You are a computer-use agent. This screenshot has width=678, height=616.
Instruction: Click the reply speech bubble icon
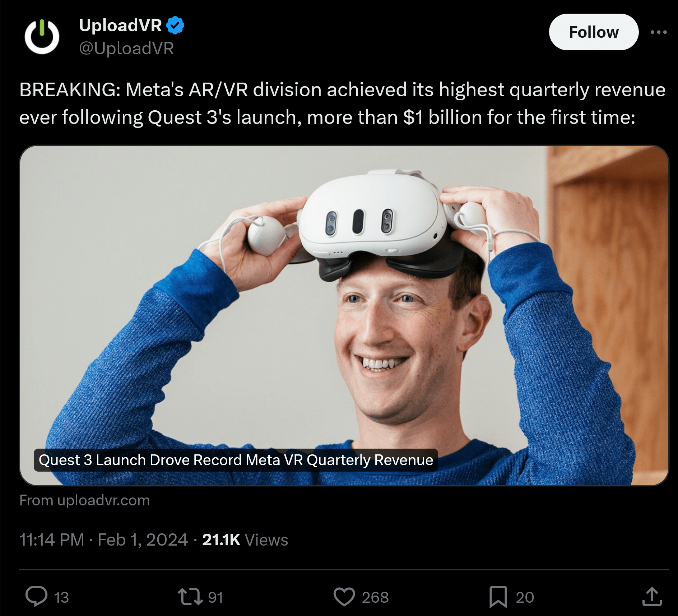click(x=36, y=596)
